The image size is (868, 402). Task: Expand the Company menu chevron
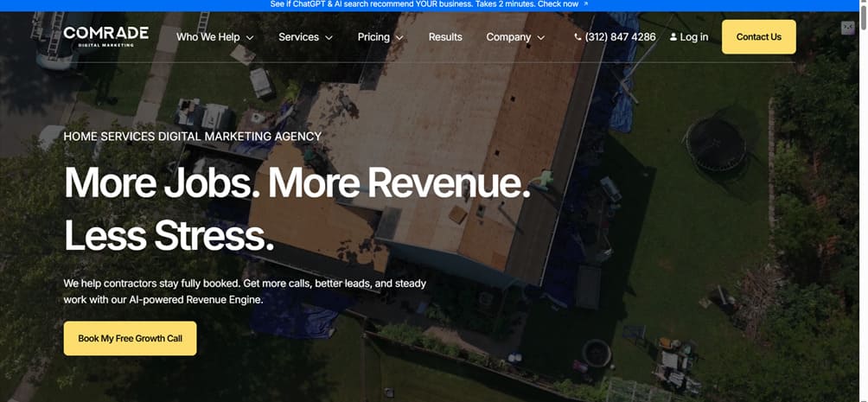[x=541, y=38]
